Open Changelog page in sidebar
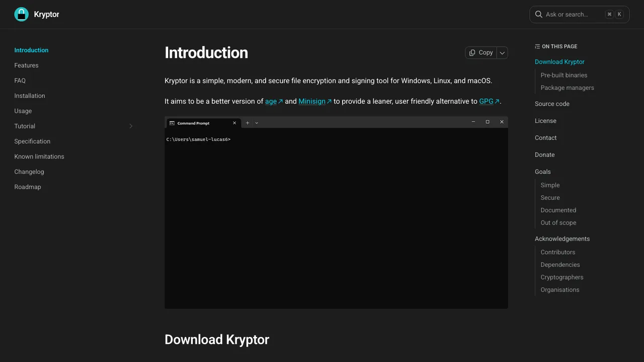 click(x=29, y=171)
